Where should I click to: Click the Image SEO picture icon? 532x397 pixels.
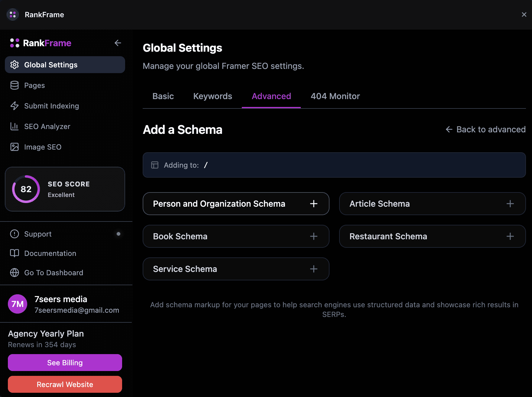point(15,147)
